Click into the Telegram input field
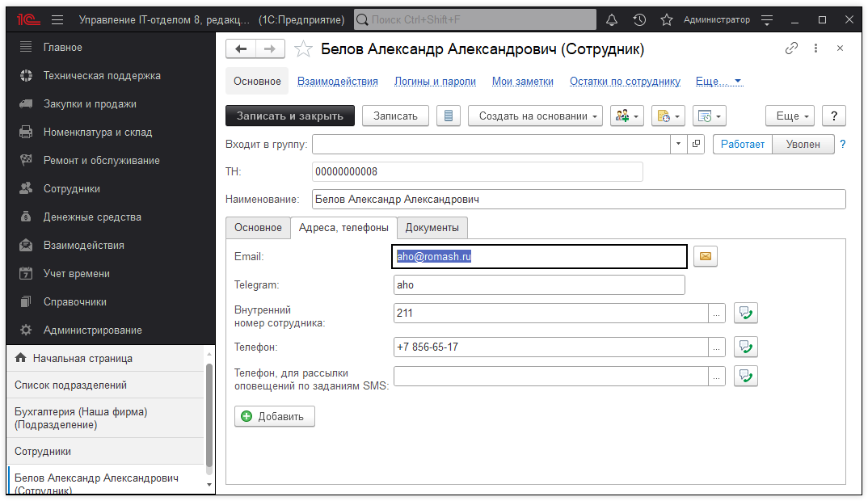 pos(538,285)
